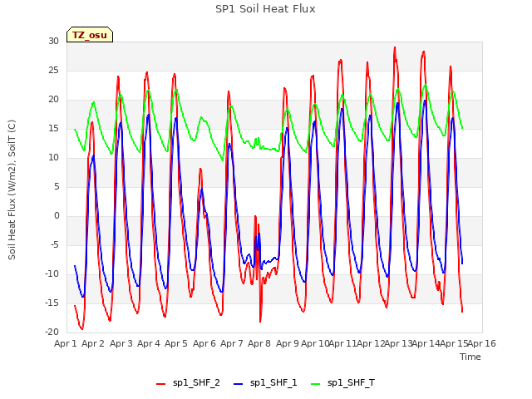Viewport: 532px width, 399px height.
Task: Click the 5 y-axis tick label
Action: click(57, 187)
